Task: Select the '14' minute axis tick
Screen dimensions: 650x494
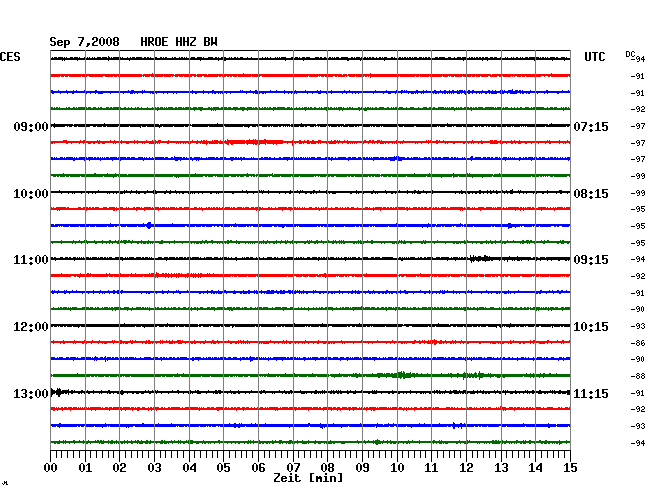Action: [x=535, y=467]
